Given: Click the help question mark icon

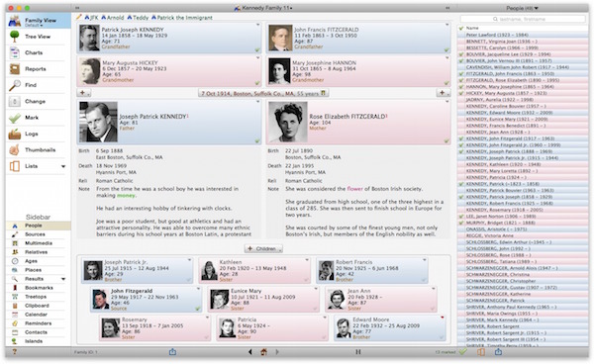Looking at the screenshot, I should (x=15, y=352).
